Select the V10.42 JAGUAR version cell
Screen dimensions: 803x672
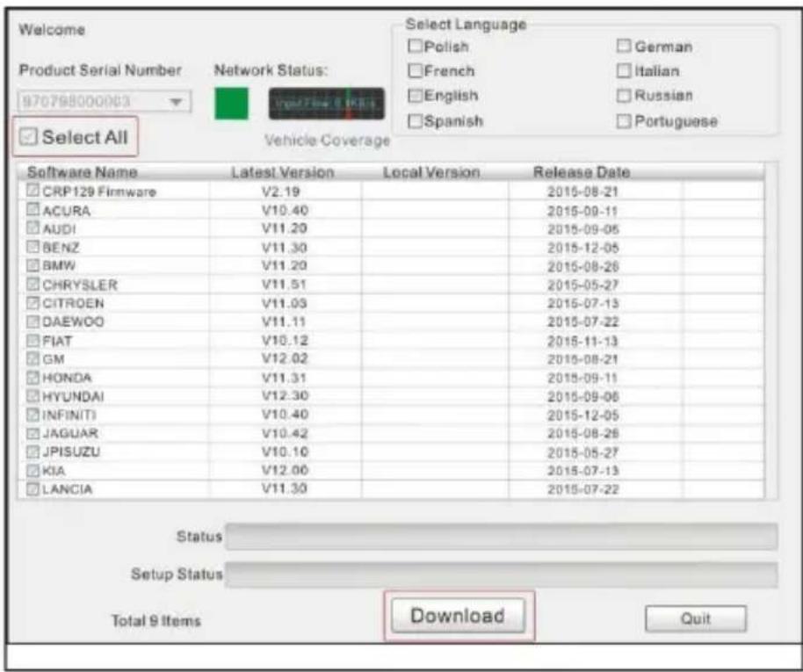click(x=285, y=433)
